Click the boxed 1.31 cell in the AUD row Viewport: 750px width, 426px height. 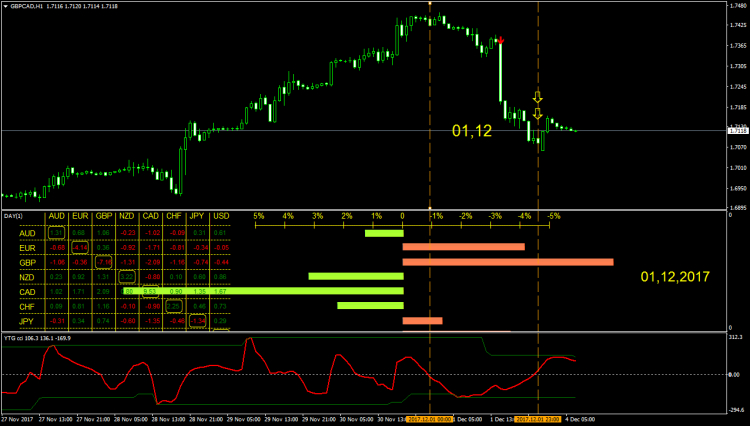pos(56,233)
